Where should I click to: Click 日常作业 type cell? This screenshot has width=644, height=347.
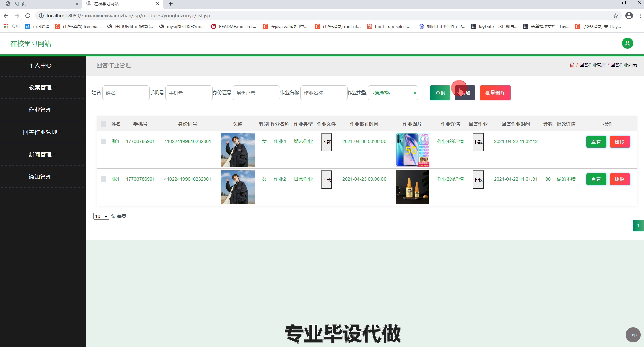[303, 179]
